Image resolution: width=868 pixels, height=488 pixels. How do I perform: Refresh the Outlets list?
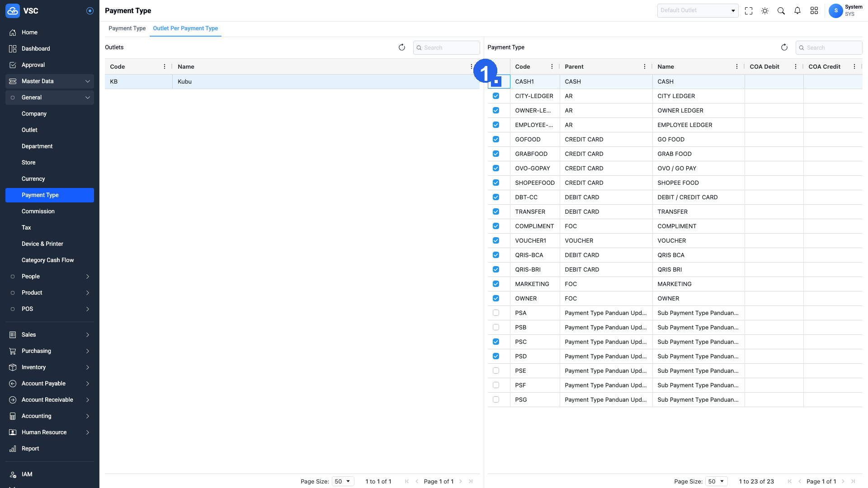pyautogui.click(x=402, y=47)
